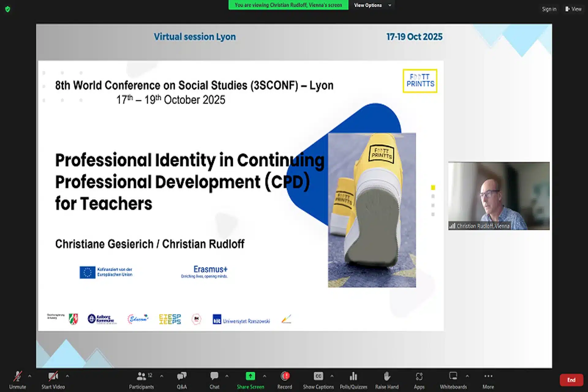The height and width of the screenshot is (392, 588).
Task: Open the Q&A window
Action: tap(182, 380)
